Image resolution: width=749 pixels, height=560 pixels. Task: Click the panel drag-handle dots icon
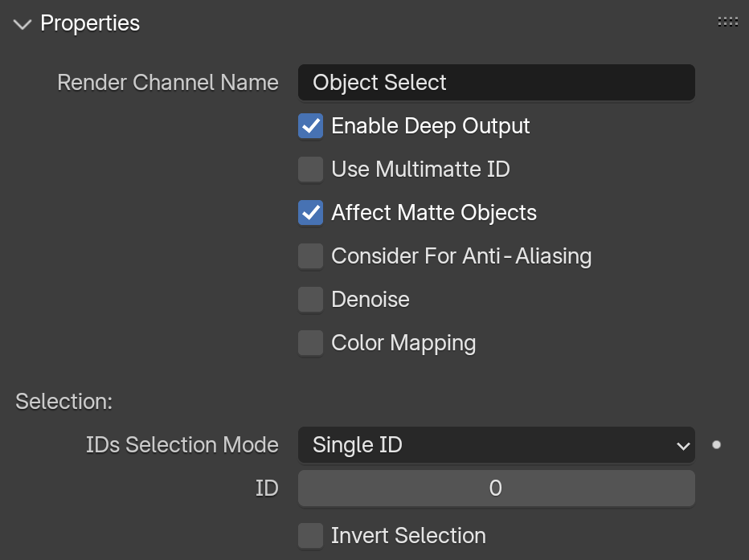pos(727,22)
